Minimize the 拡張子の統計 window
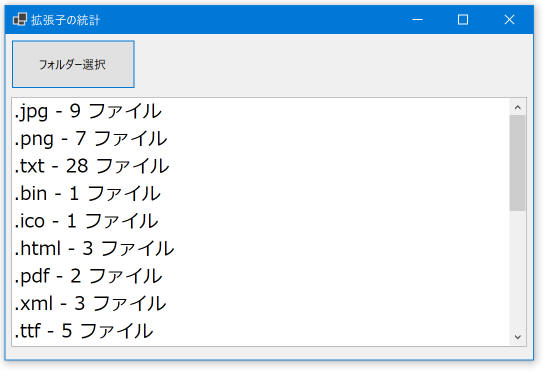This screenshot has height=372, width=548. 417,20
